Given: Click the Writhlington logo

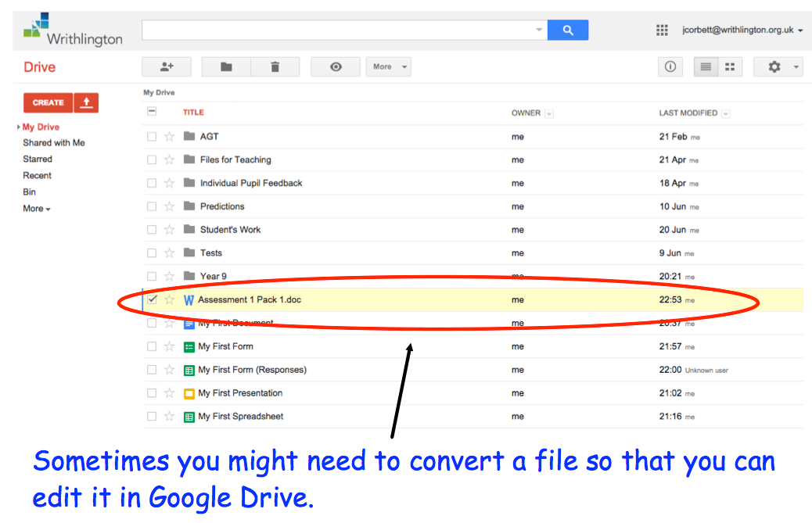Looking at the screenshot, I should (x=73, y=30).
